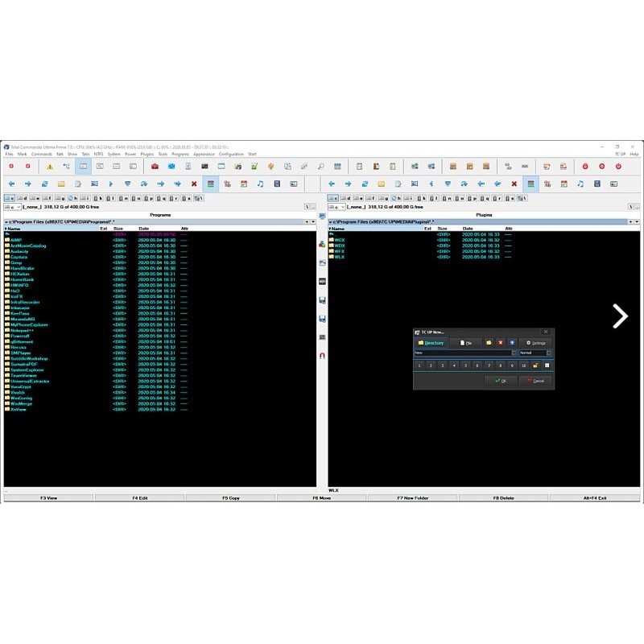Toggle the highlighted panel layout button in top toolbar
Screen dimensions: 644x644
coord(84,167)
